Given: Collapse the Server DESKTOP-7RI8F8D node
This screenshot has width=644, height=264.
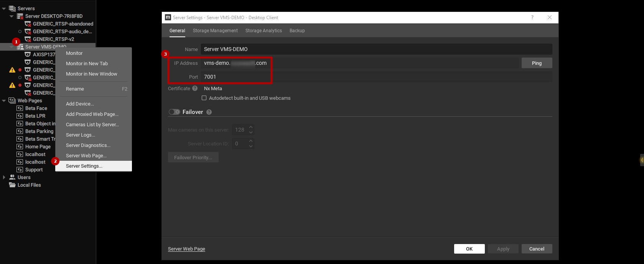Looking at the screenshot, I should (x=12, y=16).
